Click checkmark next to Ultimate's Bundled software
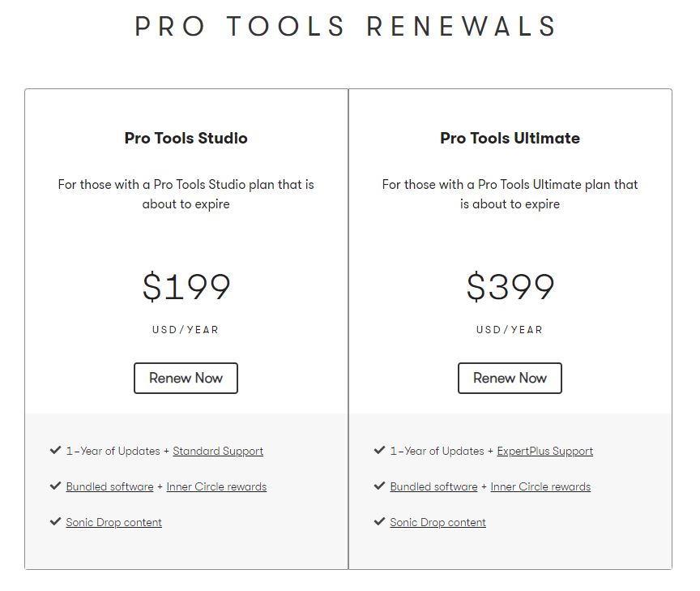This screenshot has width=700, height=591. coord(379,486)
